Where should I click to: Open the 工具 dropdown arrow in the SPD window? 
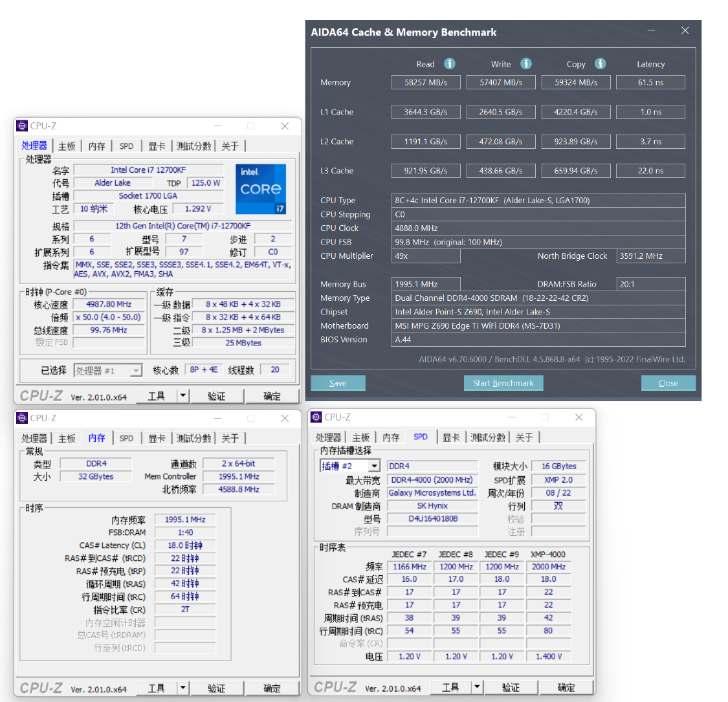477,686
